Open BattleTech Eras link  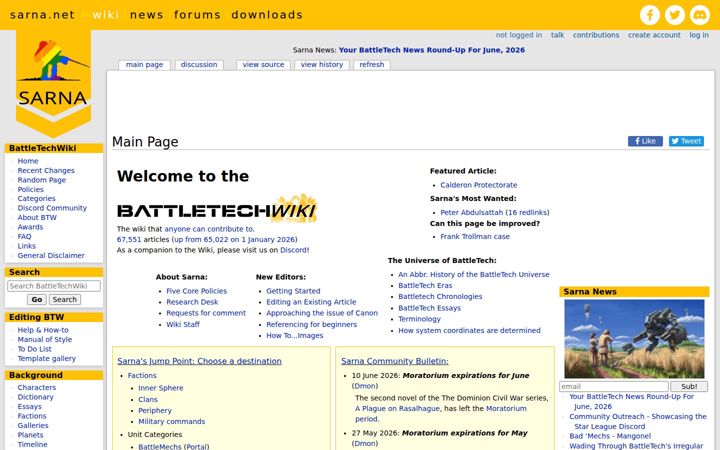pyautogui.click(x=425, y=286)
